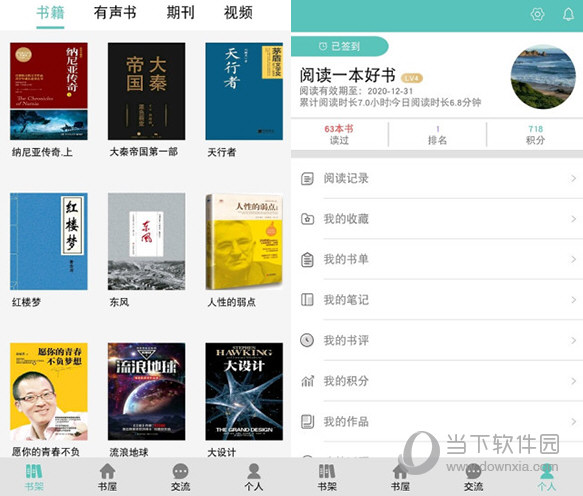Image resolution: width=583 pixels, height=496 pixels.
Task: Open the 718 积分 points stat
Action: tap(535, 134)
